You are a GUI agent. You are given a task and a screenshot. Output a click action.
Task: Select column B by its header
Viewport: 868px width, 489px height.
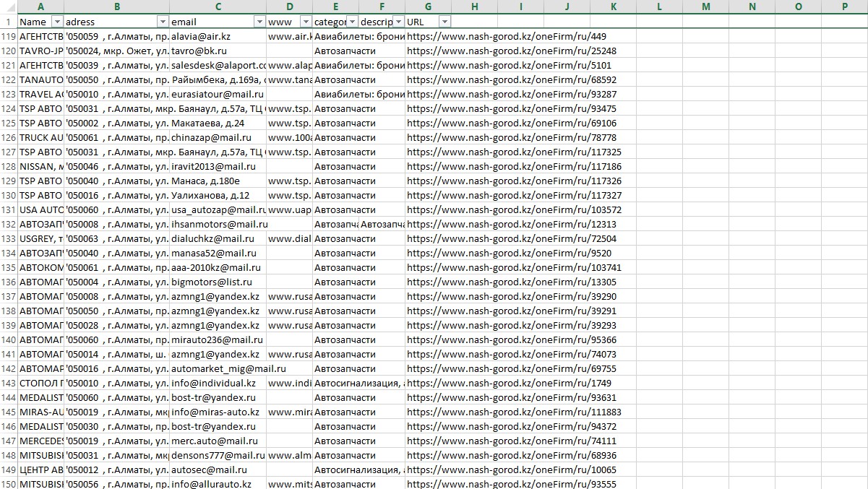(x=116, y=7)
